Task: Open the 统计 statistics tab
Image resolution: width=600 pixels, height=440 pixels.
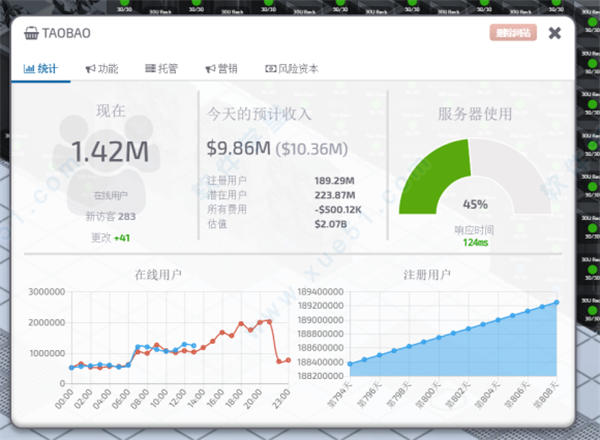Action: click(41, 69)
